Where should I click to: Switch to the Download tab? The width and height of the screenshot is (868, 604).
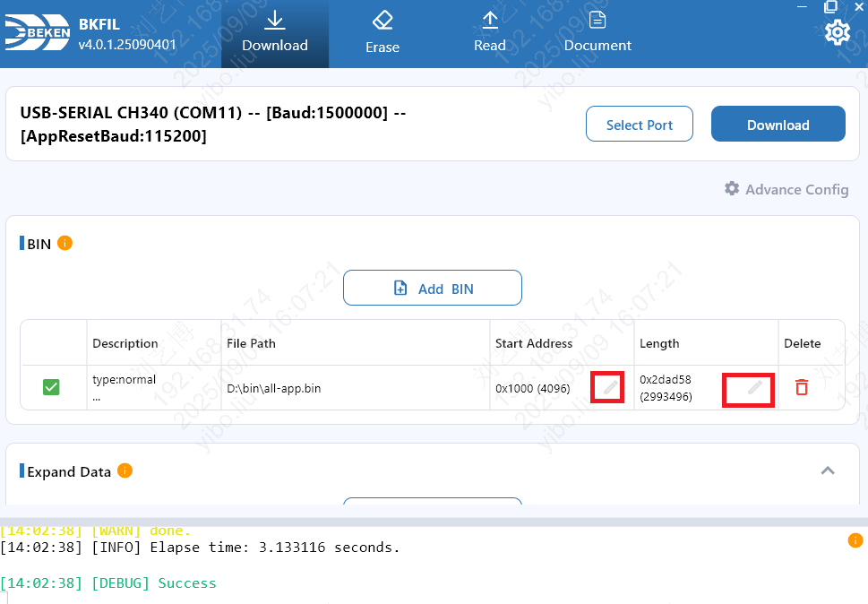tap(275, 33)
